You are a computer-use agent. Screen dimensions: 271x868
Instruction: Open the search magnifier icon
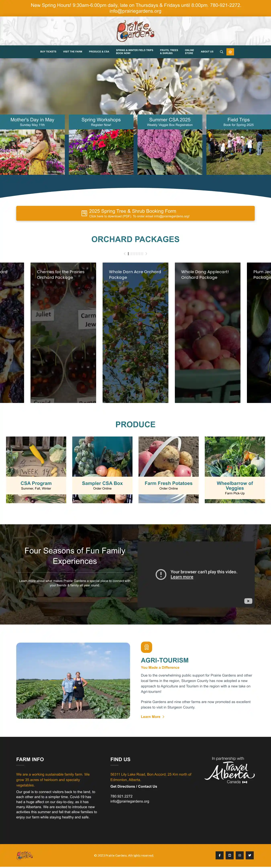pos(221,52)
